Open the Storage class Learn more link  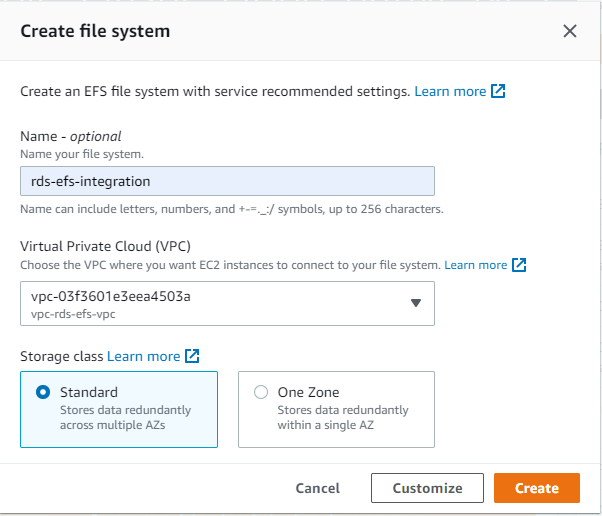pyautogui.click(x=144, y=356)
